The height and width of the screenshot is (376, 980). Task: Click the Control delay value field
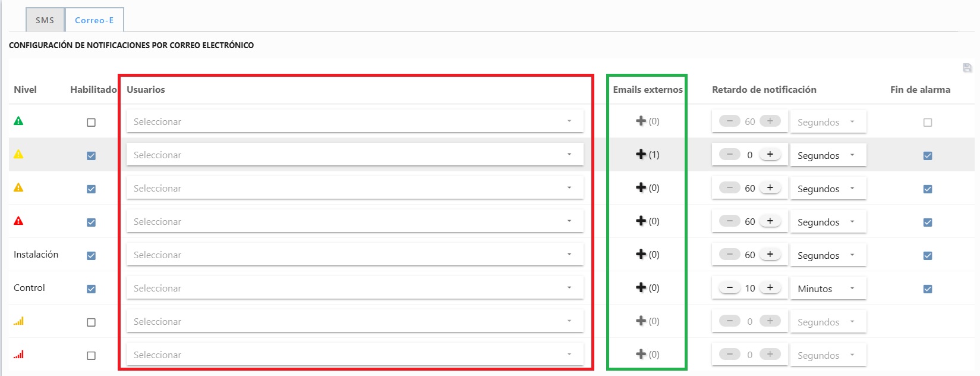coord(750,289)
